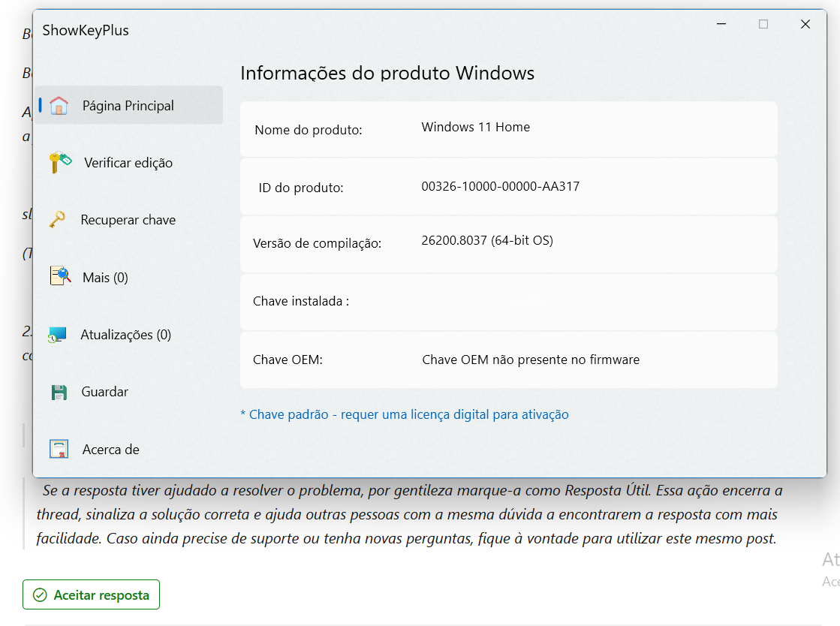840x626 pixels.
Task: Select Guardar in the sidebar
Action: pos(129,392)
